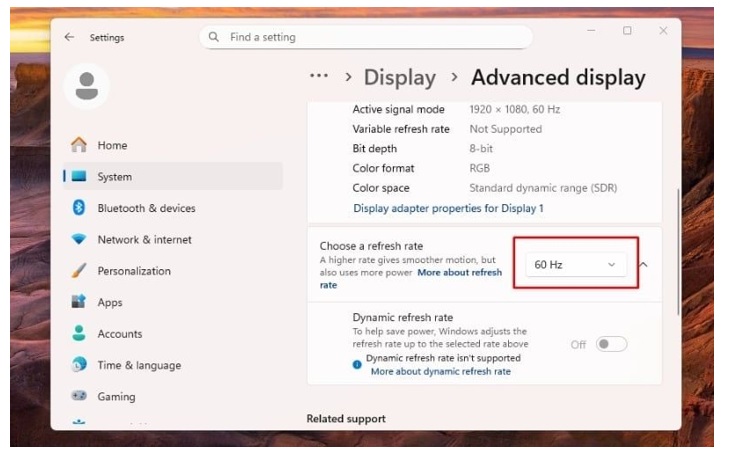This screenshot has width=734, height=461.
Task: Go to Display in the breadcrumb
Action: (399, 77)
